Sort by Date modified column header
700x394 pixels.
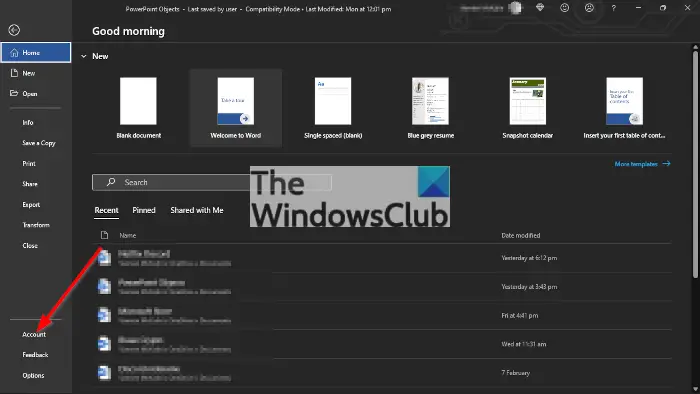[x=521, y=235]
